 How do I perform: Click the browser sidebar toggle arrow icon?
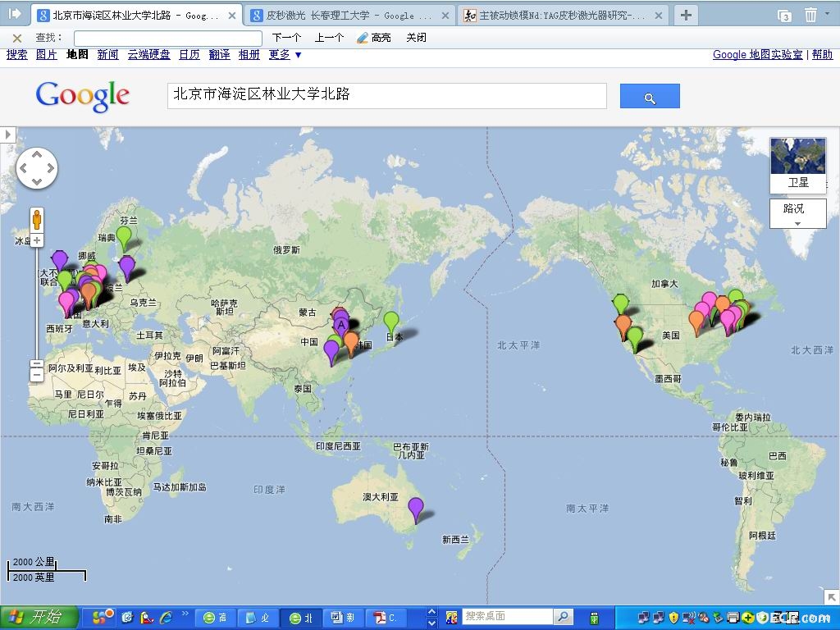14,13
